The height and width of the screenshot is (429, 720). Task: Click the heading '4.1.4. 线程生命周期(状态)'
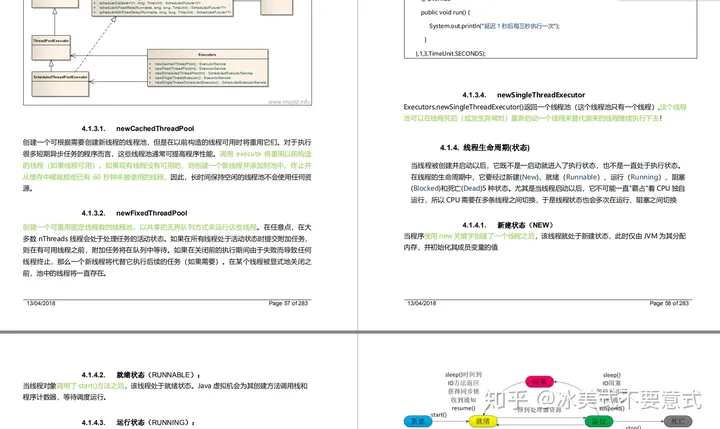coord(484,147)
